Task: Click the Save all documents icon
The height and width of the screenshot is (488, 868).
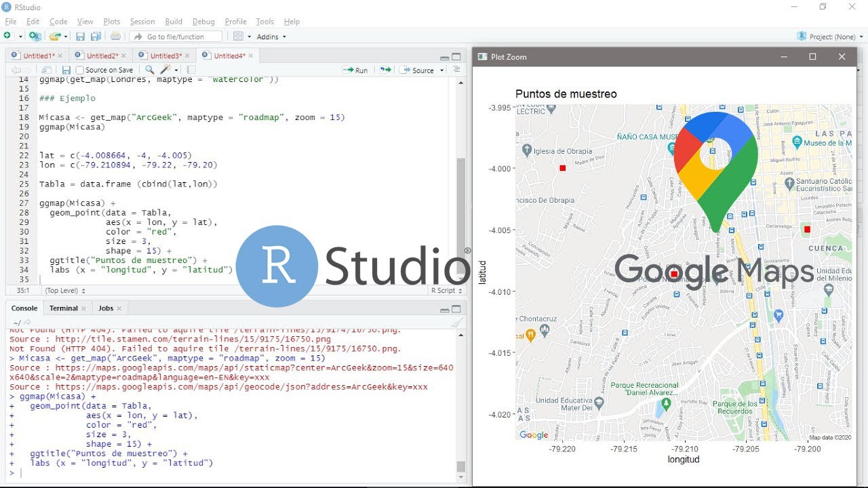Action: [96, 36]
